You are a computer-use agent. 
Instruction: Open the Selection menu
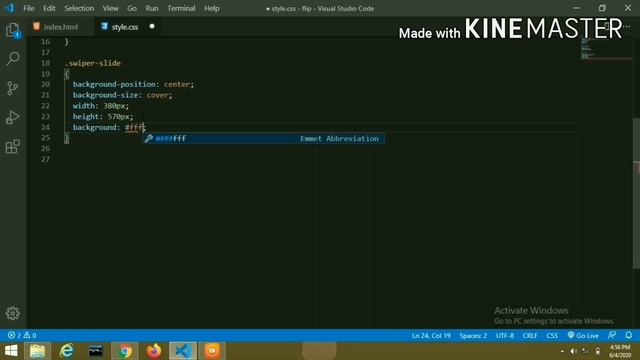pos(79,8)
